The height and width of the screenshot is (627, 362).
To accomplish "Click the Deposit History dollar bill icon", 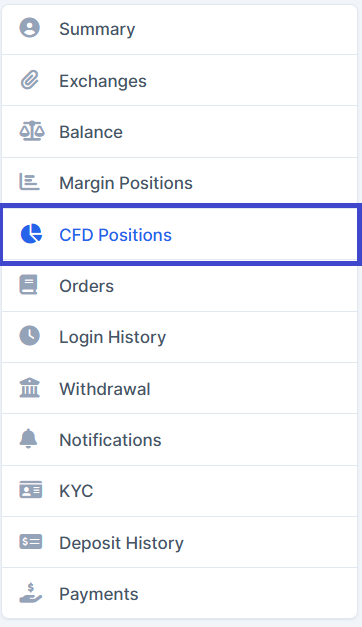I will click(x=31, y=542).
